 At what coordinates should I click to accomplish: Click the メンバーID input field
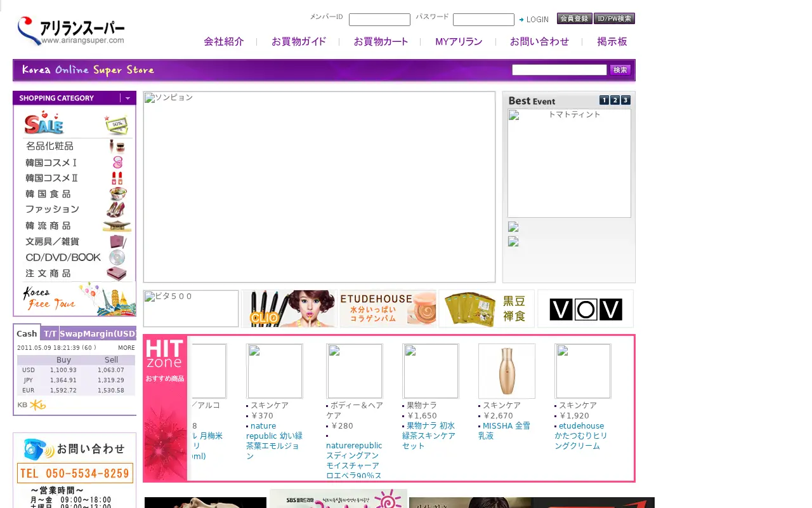(x=379, y=20)
